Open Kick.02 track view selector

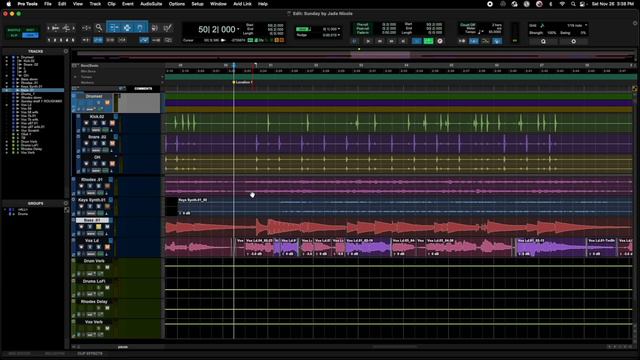tap(96, 130)
